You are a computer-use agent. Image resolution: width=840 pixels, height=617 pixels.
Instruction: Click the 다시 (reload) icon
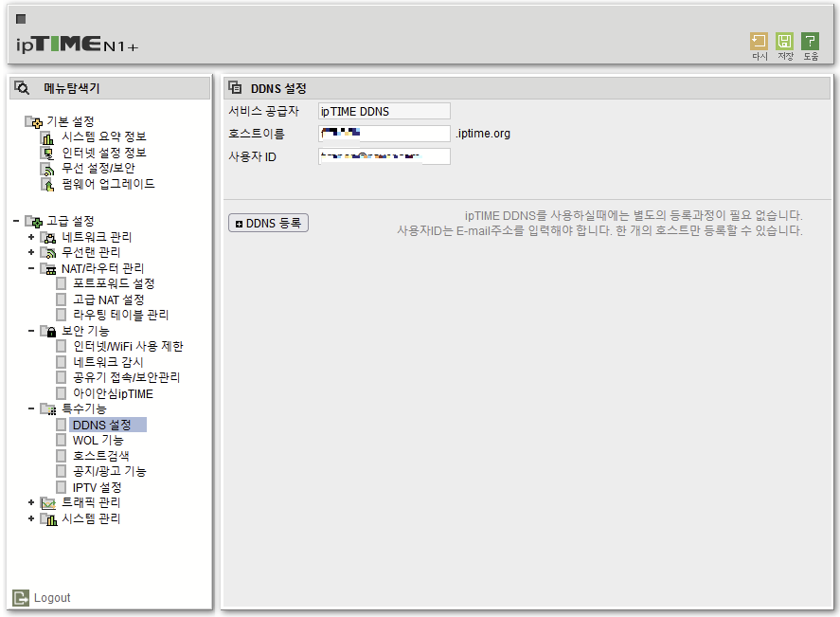tap(759, 42)
